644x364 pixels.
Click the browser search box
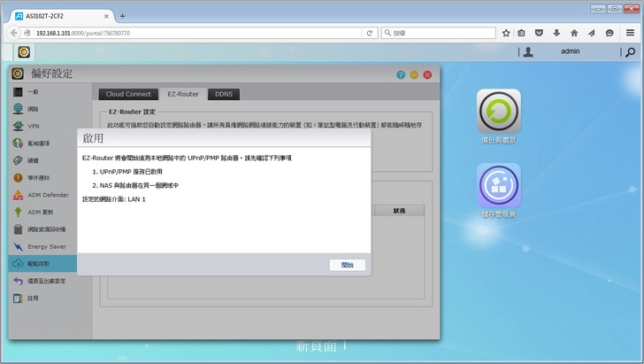pos(439,33)
